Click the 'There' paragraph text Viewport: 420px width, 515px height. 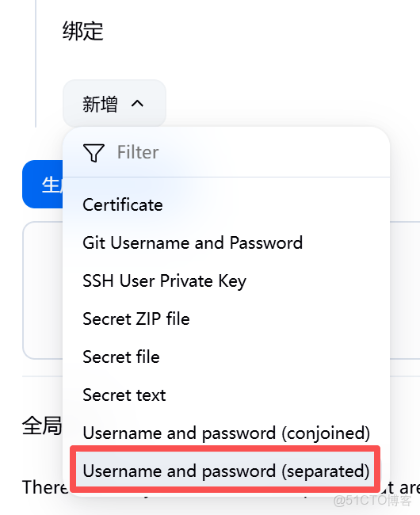coord(45,487)
